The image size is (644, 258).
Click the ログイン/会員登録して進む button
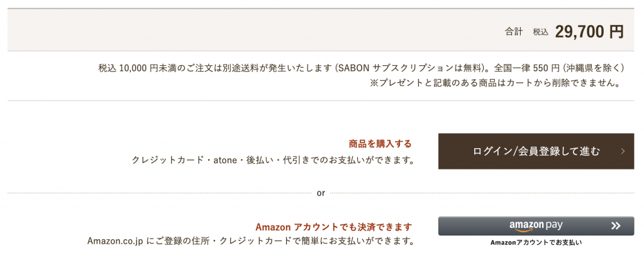(x=536, y=151)
